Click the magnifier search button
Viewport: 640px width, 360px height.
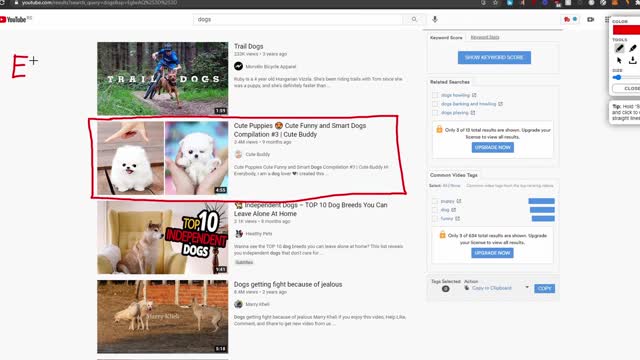click(x=414, y=19)
